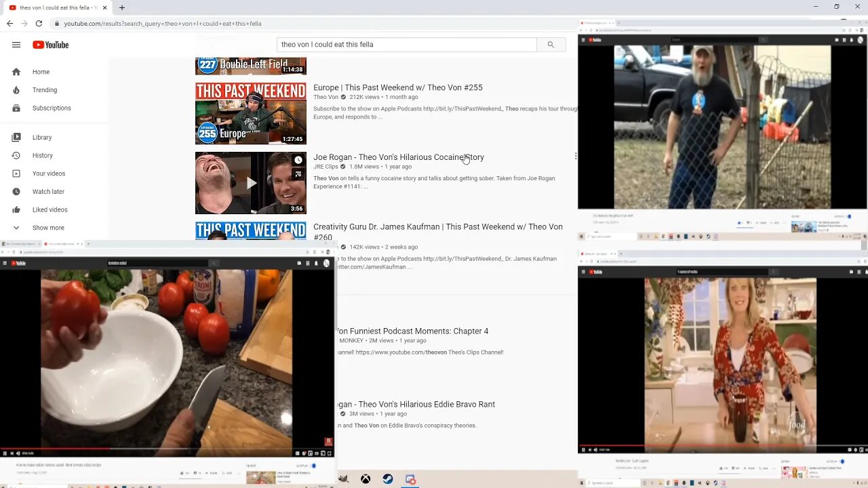This screenshot has height=488, width=868.
Task: Click the Library icon in sidebar
Action: coord(16,138)
